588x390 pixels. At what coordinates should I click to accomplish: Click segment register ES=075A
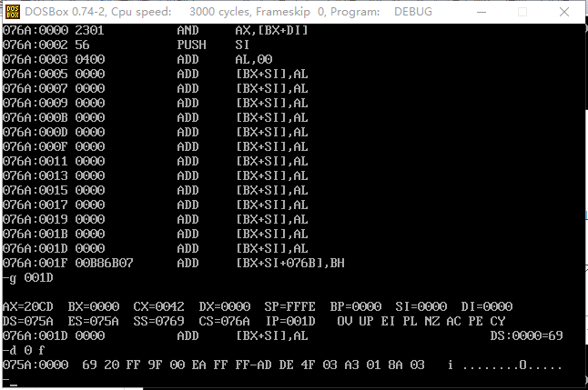94,322
